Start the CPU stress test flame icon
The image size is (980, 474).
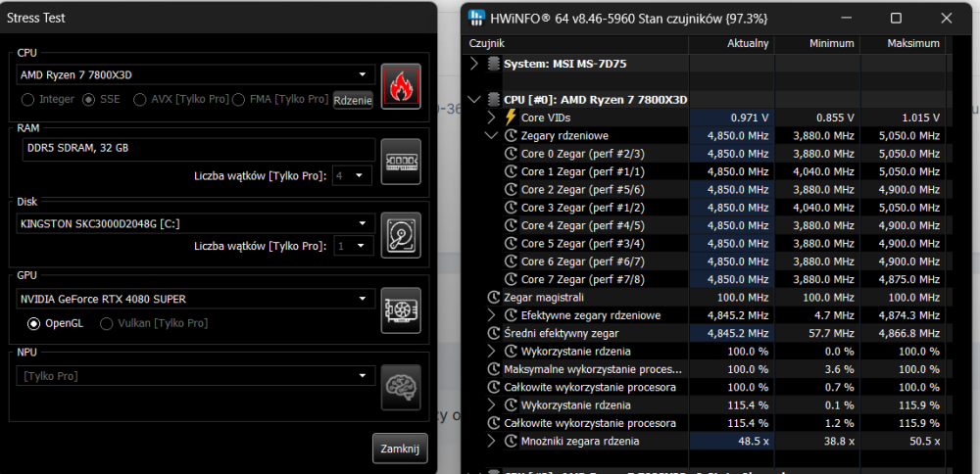click(401, 87)
